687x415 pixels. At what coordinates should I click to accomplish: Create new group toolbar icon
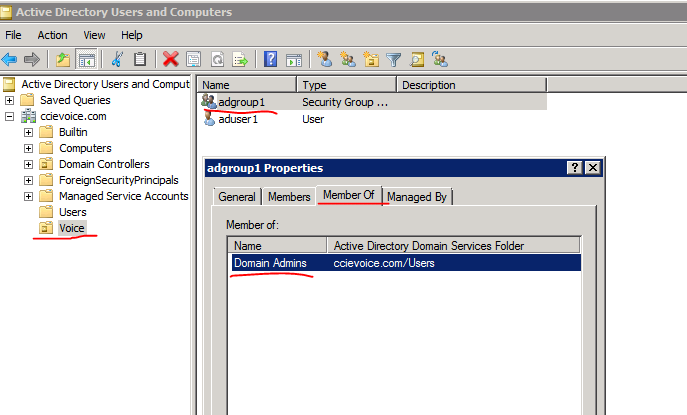pos(348,59)
